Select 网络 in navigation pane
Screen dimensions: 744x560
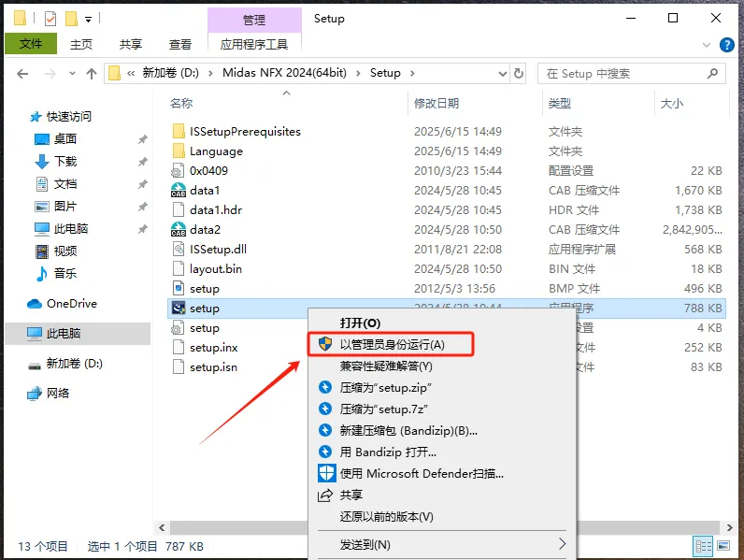58,393
